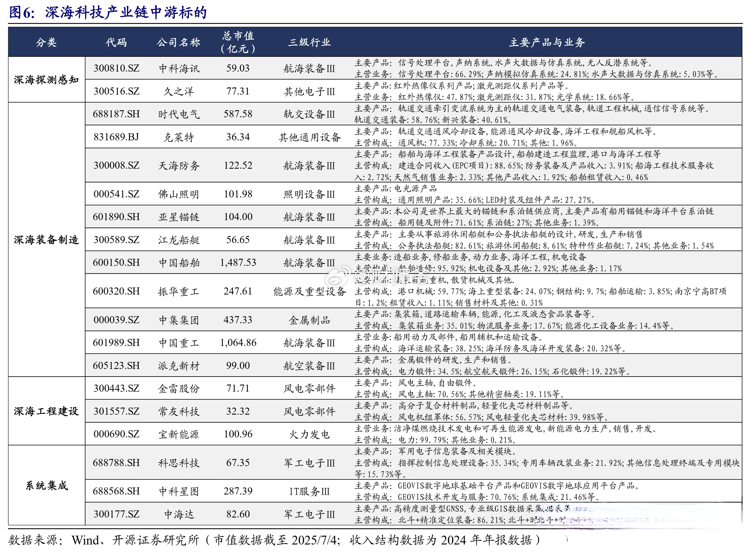
Task: Select company name 久之洋
Action: pos(179,91)
